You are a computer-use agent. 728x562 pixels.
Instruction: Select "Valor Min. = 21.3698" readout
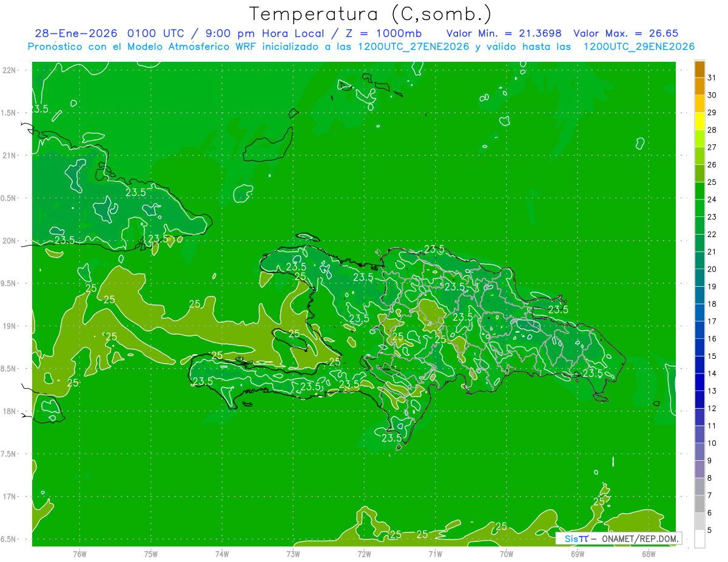click(x=504, y=33)
